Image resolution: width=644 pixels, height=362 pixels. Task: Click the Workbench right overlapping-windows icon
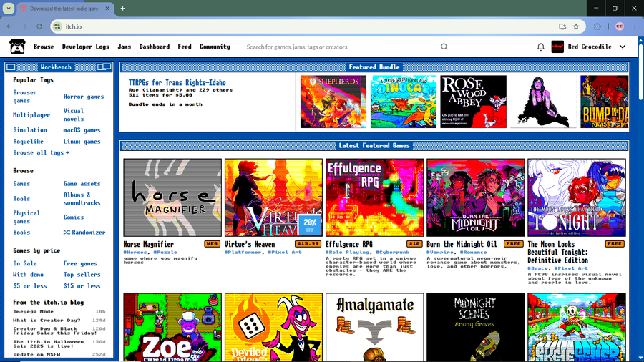pos(104,67)
